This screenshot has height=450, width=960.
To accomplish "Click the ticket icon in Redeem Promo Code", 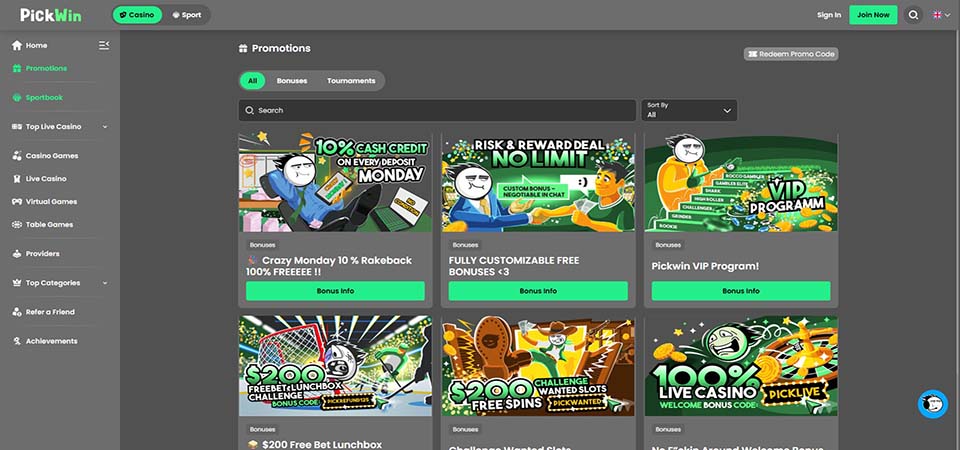I will click(x=752, y=54).
